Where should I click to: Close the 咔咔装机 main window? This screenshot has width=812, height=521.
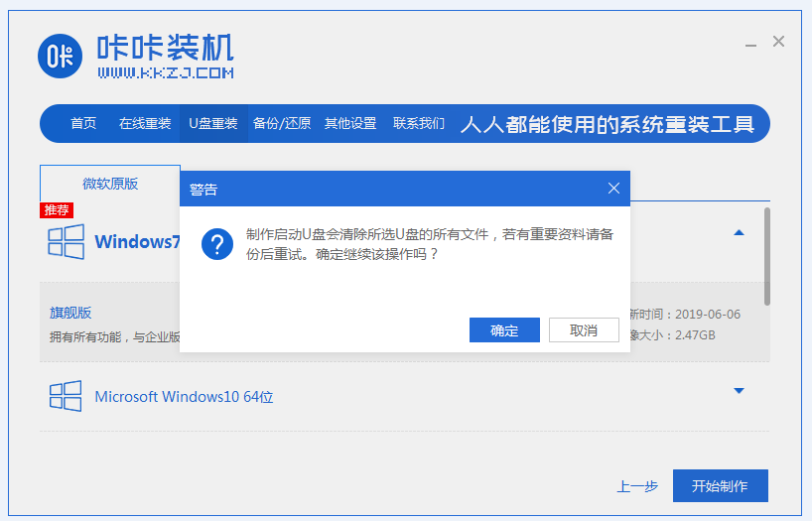779,42
